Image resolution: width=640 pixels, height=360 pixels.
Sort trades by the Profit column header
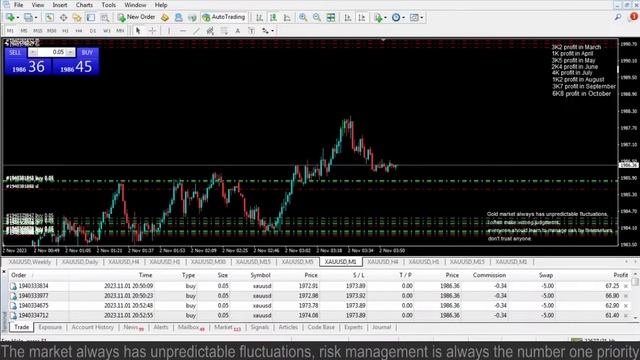[x=620, y=275]
